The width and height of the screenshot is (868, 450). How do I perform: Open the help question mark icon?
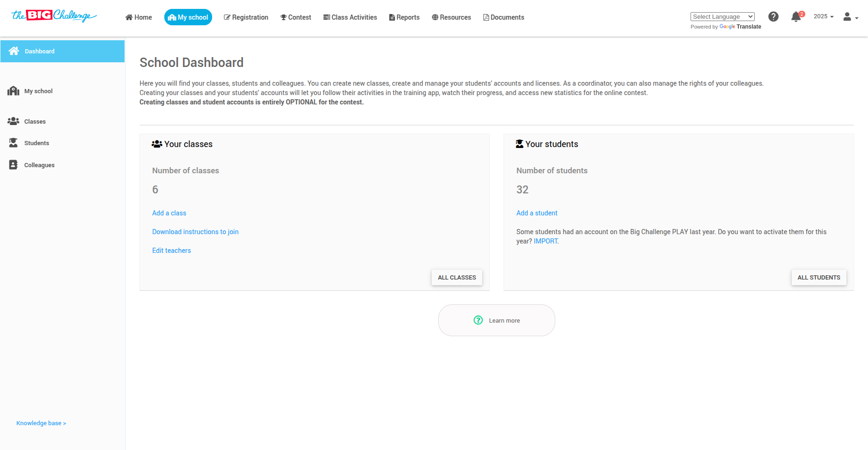(x=773, y=17)
